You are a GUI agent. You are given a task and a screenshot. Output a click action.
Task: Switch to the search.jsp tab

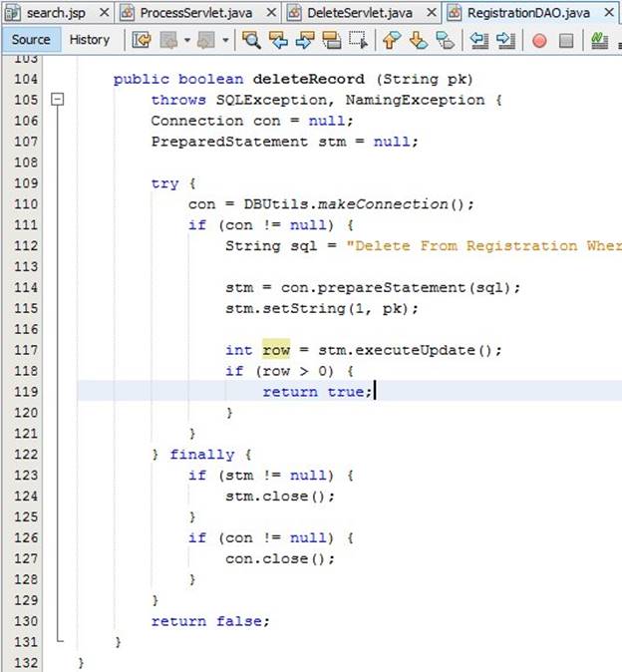click(56, 13)
